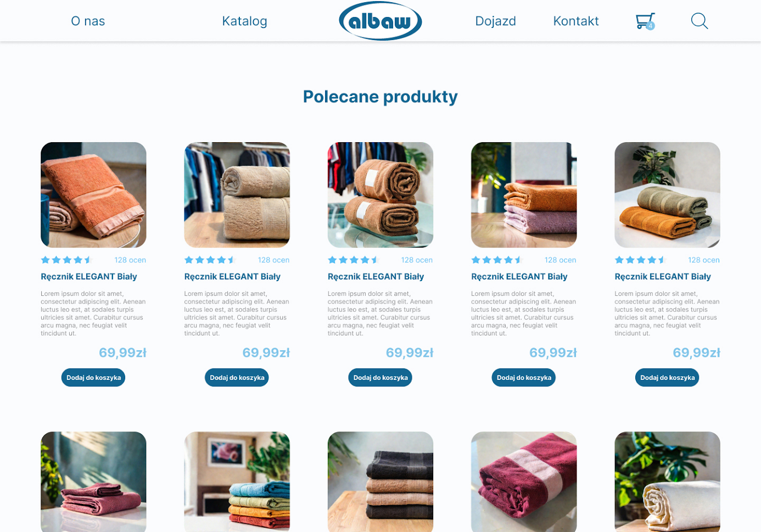Image resolution: width=761 pixels, height=532 pixels.
Task: Open the orange and purple towels image
Action: (524, 195)
